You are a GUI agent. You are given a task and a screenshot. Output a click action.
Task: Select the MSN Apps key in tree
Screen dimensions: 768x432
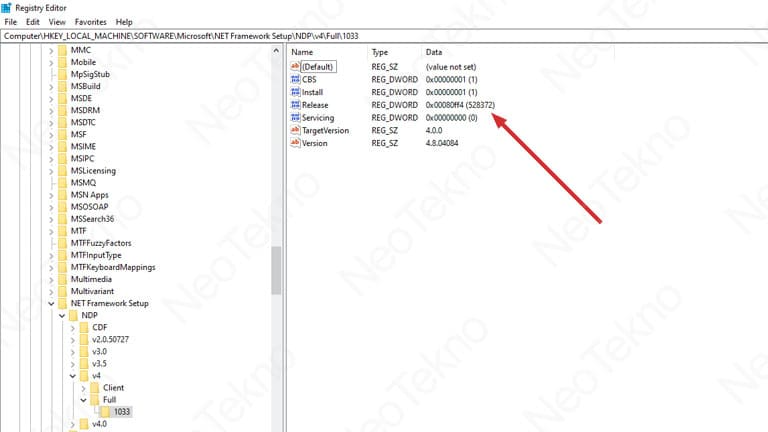tap(90, 194)
